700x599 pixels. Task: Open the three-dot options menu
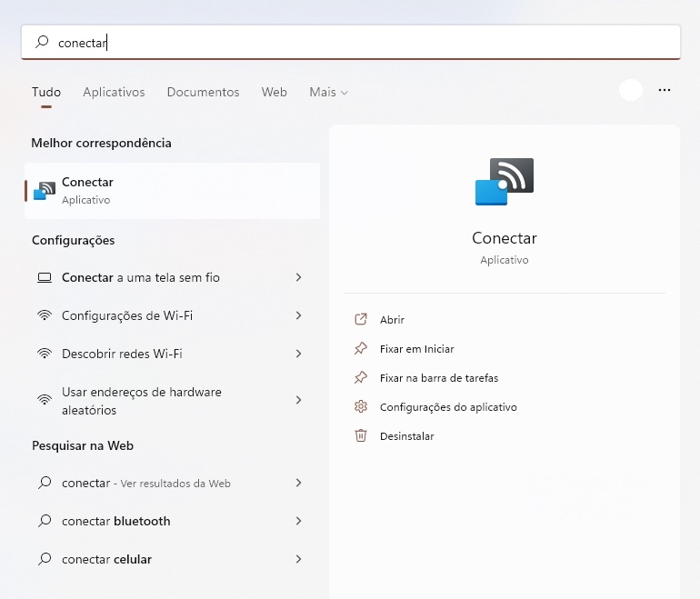665,90
